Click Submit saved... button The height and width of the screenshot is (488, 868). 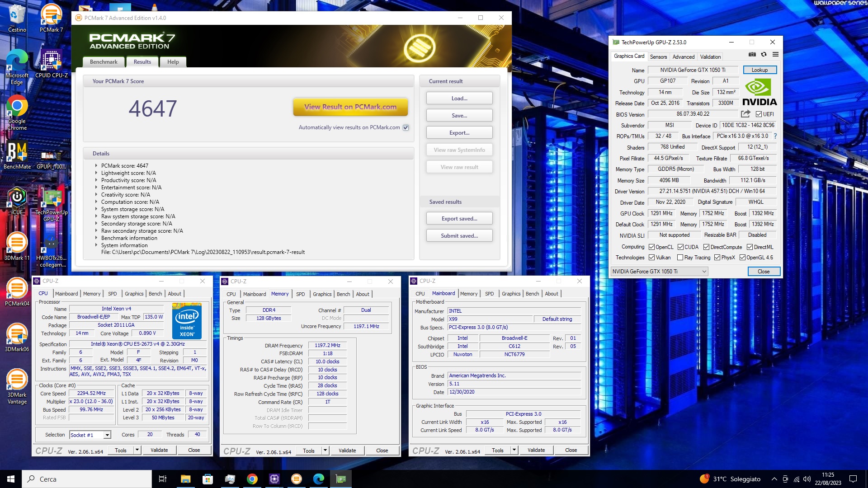[459, 236]
